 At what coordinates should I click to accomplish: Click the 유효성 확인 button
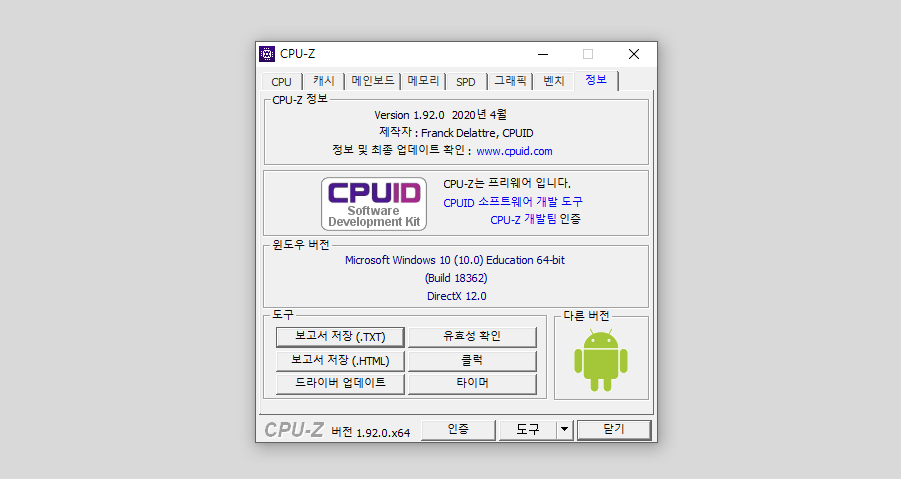(x=472, y=337)
